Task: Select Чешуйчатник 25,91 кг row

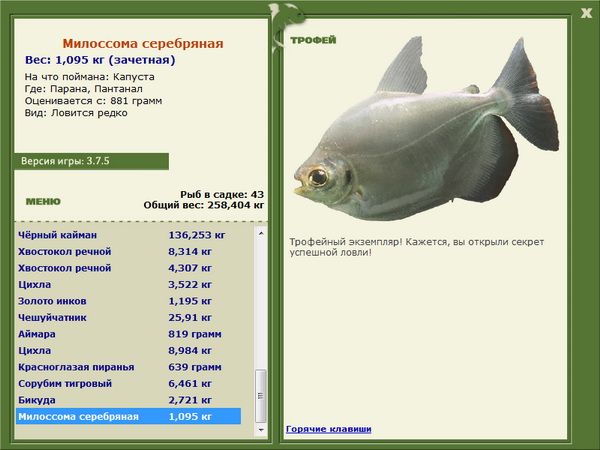Action: pyautogui.click(x=129, y=317)
